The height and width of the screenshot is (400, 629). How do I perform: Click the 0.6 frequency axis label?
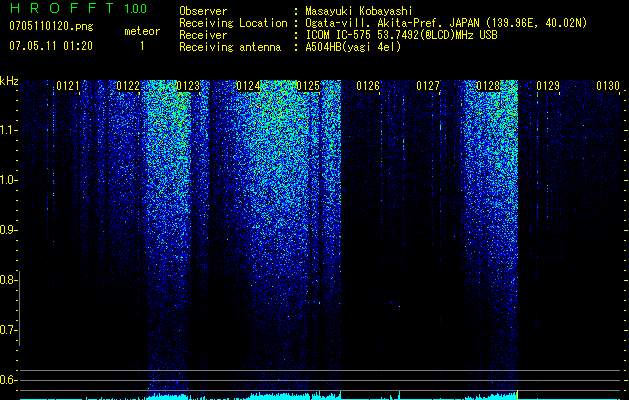point(7,380)
